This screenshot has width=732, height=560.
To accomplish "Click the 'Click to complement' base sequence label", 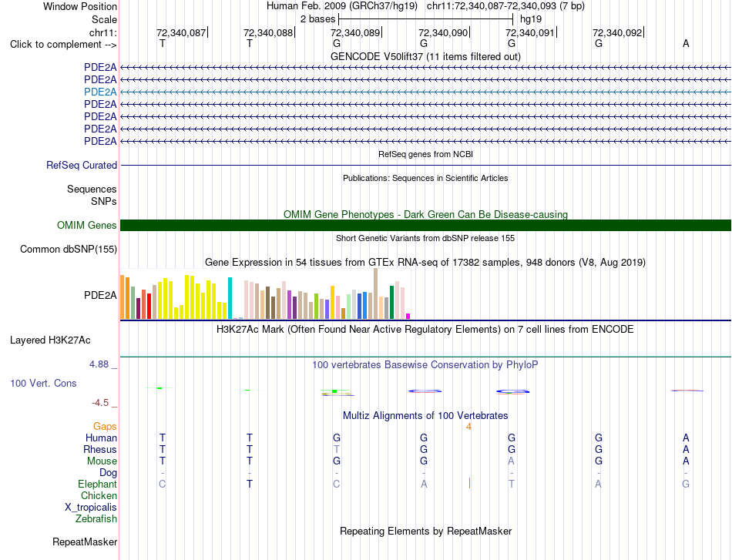I will coord(63,45).
